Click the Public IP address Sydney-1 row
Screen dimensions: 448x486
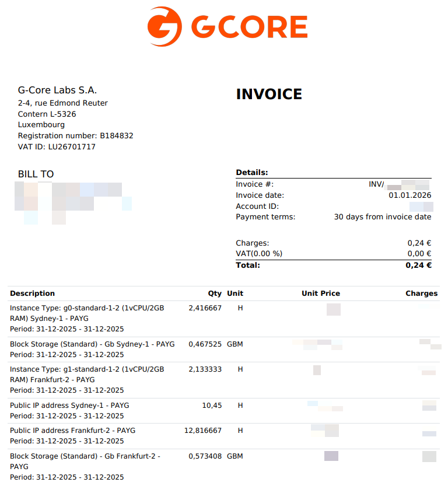pyautogui.click(x=223, y=411)
